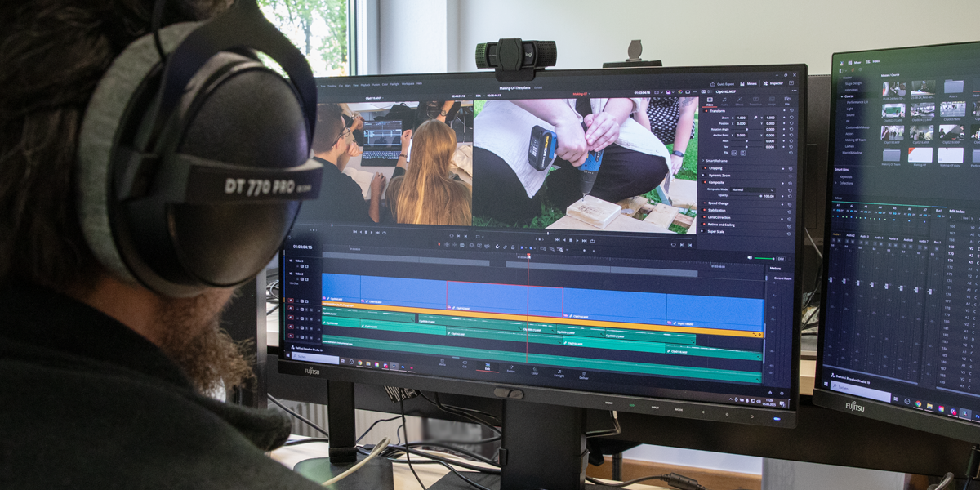The image size is (980, 490).
Task: Switch to the Fairlight page
Action: tap(559, 372)
